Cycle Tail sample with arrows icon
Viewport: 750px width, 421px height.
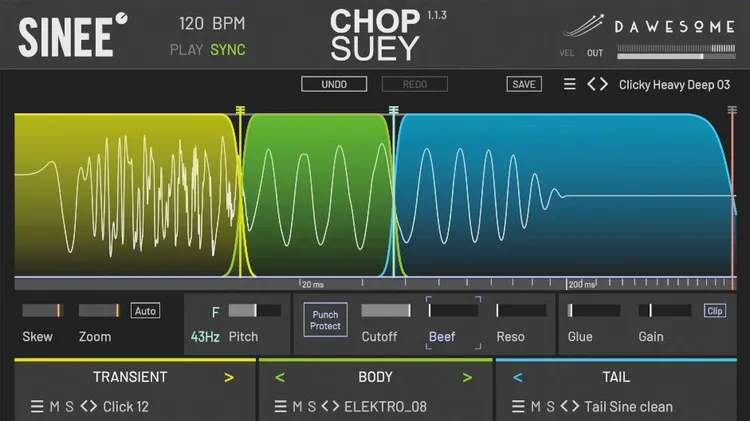point(570,406)
